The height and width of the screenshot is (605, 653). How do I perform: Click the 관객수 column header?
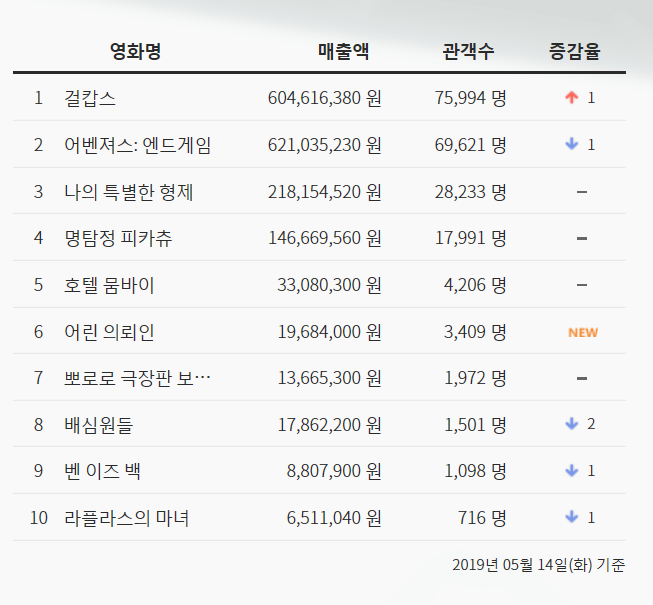coord(468,52)
